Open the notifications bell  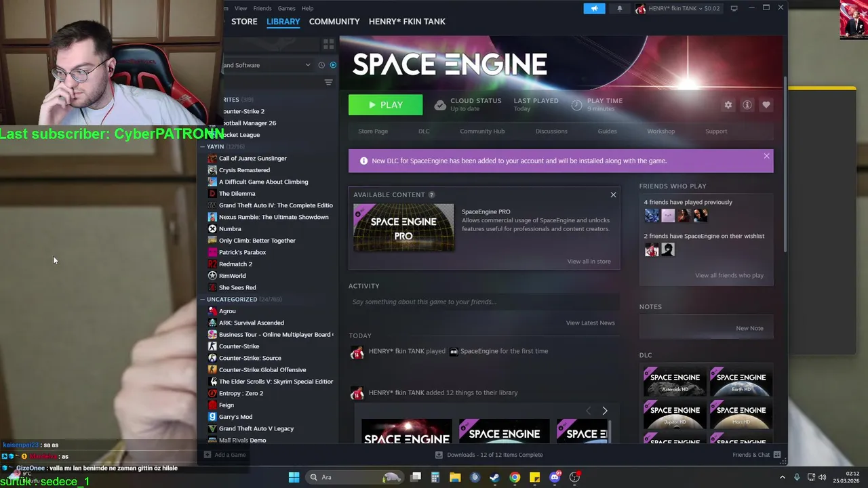[x=620, y=8]
